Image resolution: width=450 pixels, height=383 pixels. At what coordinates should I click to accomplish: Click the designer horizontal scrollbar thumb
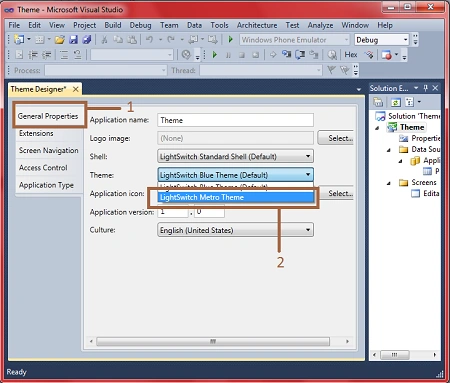[x=213, y=341]
